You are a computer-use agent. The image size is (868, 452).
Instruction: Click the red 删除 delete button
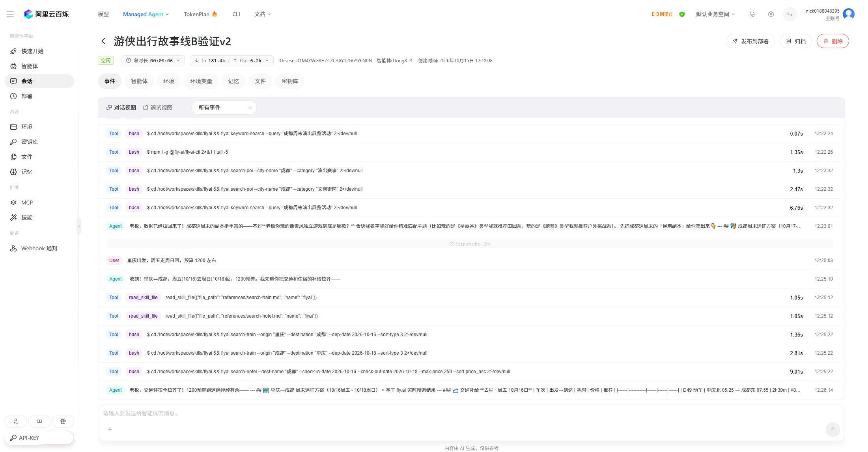point(833,41)
